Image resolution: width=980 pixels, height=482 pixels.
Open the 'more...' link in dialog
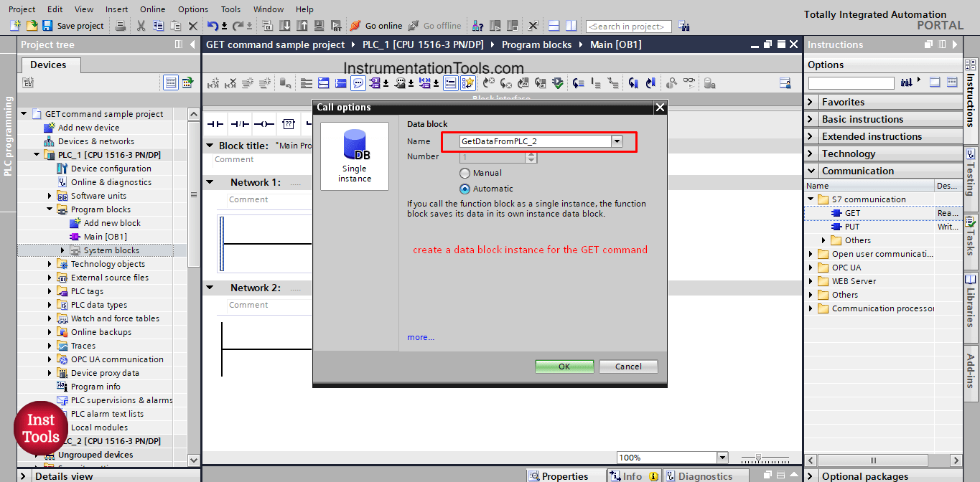pyautogui.click(x=421, y=337)
